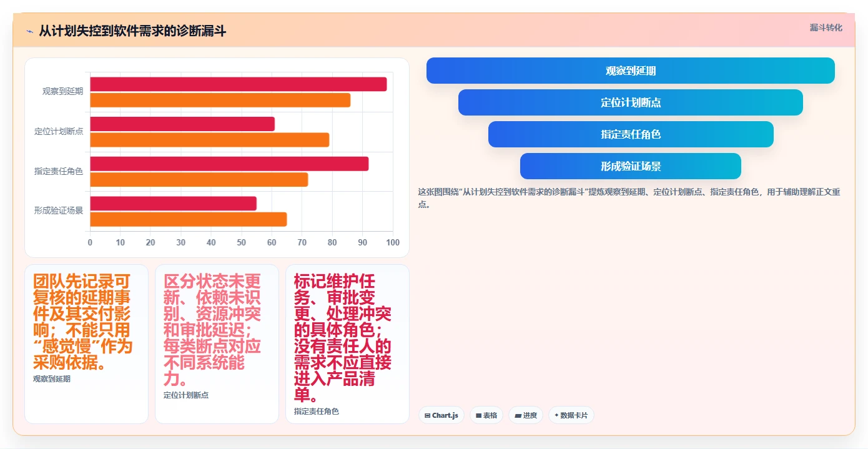Click the 观察到延期 chart axis label
Screen dimensions: 868x449
pyautogui.click(x=62, y=91)
